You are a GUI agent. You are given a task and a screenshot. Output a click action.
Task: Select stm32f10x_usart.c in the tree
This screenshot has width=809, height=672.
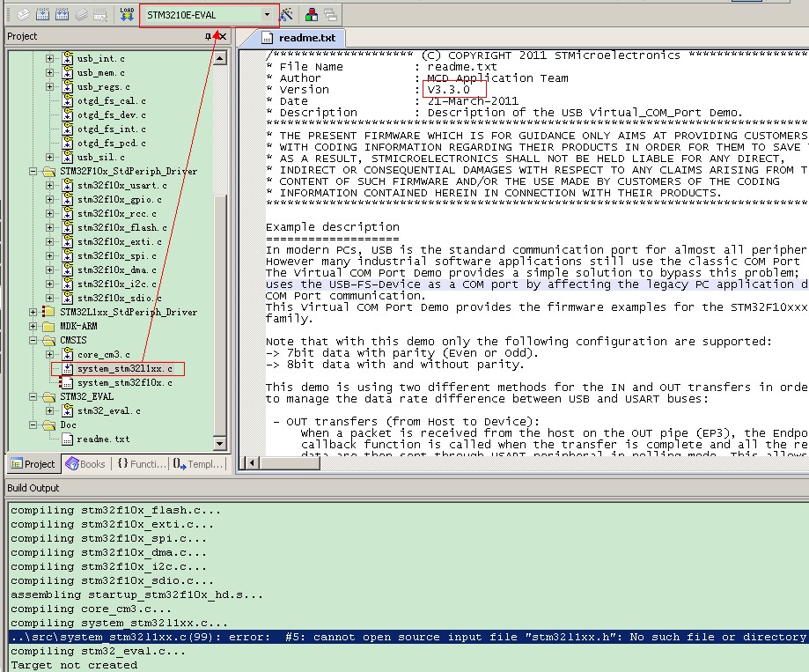point(122,185)
